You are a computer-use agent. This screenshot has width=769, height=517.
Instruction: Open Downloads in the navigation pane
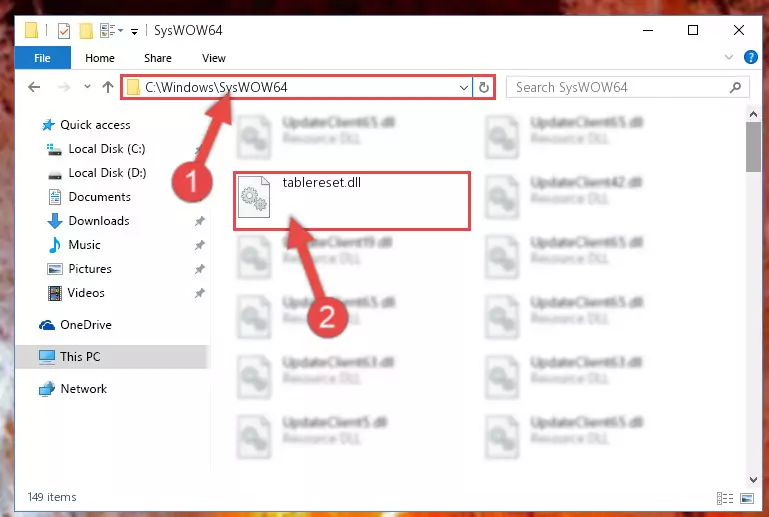pyautogui.click(x=99, y=221)
